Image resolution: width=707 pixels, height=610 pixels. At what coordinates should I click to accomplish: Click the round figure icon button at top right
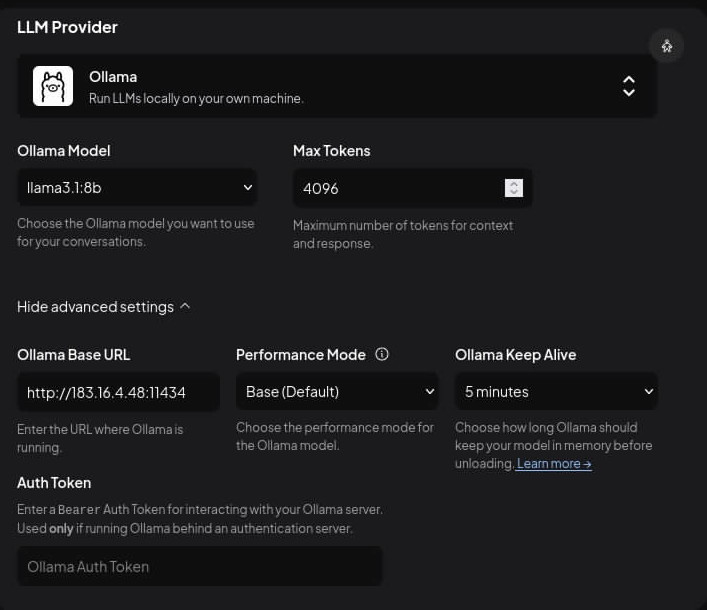(667, 46)
